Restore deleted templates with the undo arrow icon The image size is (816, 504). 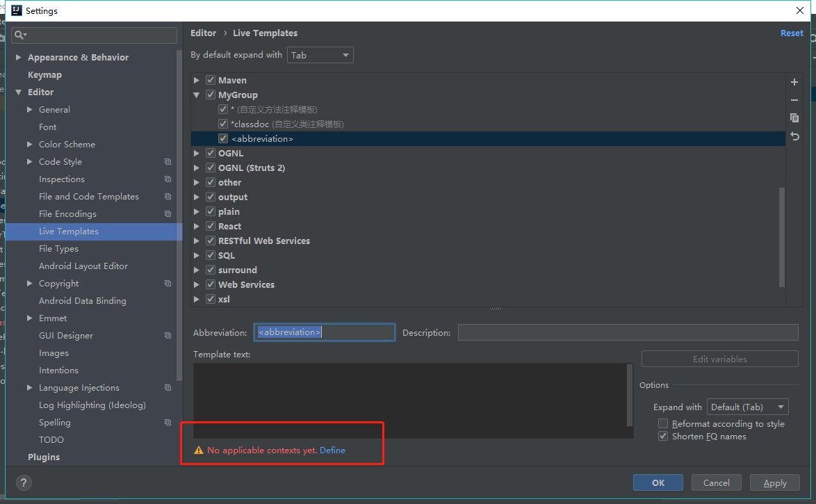tap(794, 136)
